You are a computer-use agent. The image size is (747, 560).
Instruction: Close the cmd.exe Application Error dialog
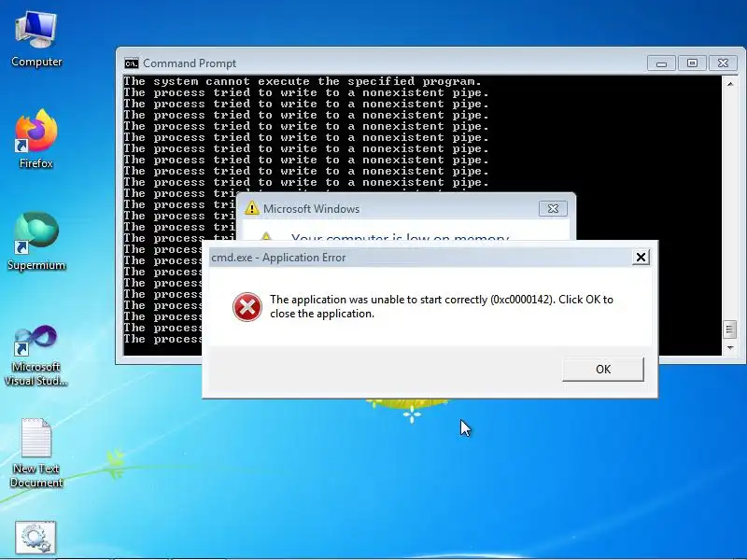641,258
